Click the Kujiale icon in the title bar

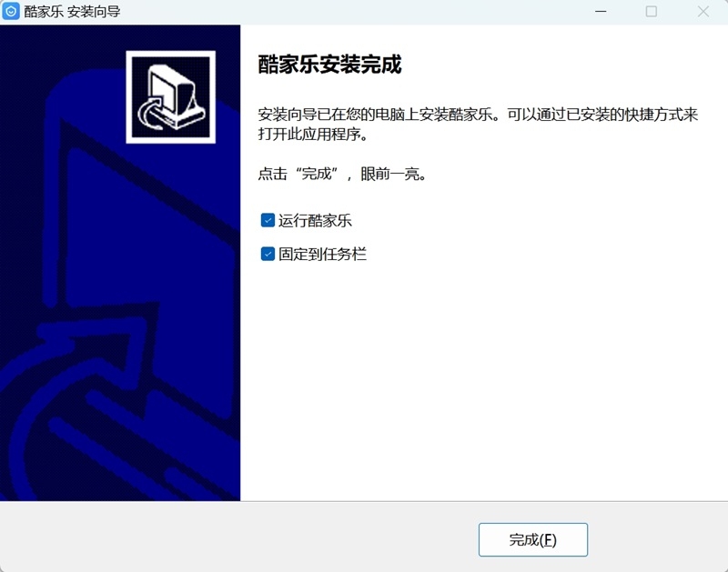click(11, 12)
